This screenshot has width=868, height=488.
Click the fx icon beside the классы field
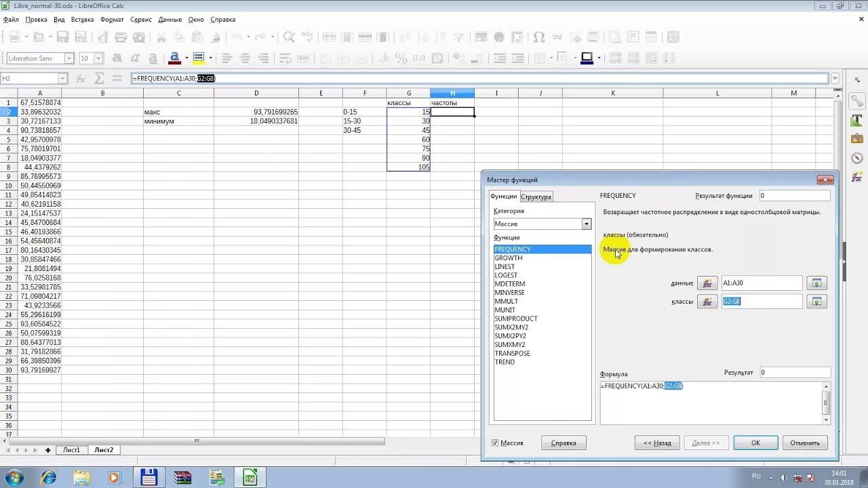707,301
